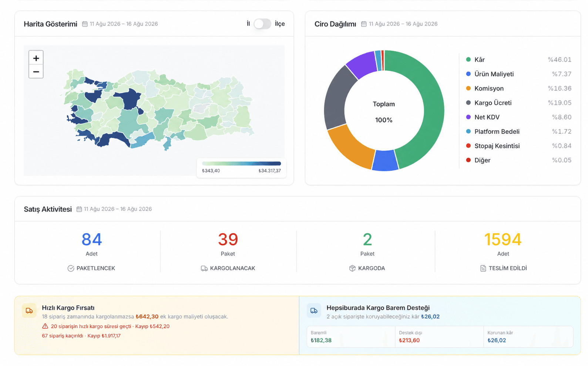
Task: Click the Teslim Edildi document icon
Action: point(483,268)
